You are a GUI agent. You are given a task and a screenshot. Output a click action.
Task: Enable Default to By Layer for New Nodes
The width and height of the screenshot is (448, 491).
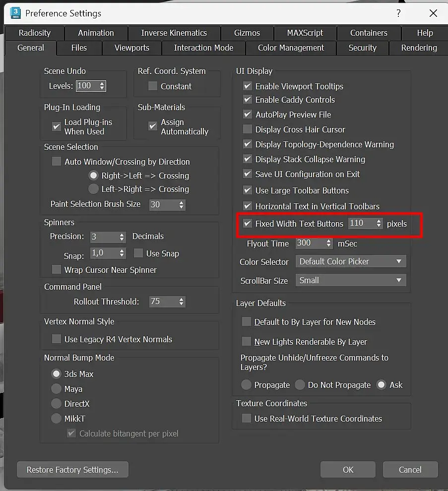point(247,321)
